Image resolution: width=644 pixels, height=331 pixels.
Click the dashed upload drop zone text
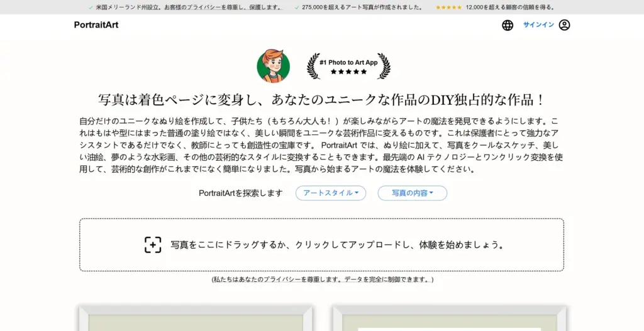338,245
